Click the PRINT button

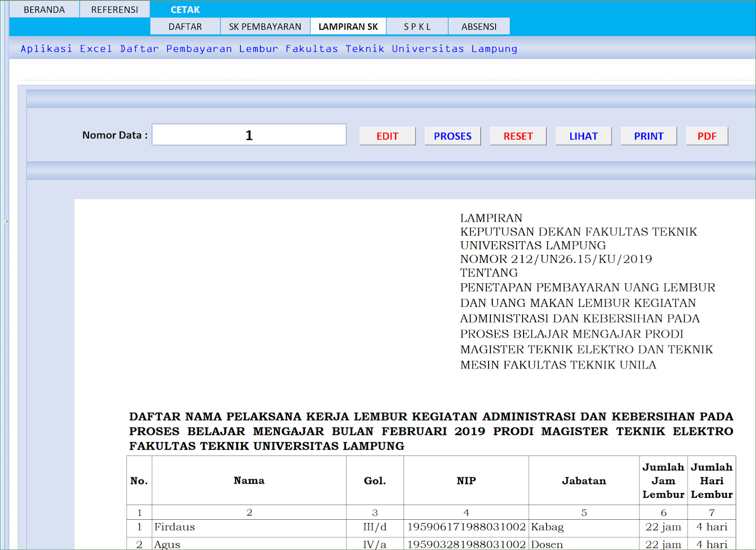(648, 136)
